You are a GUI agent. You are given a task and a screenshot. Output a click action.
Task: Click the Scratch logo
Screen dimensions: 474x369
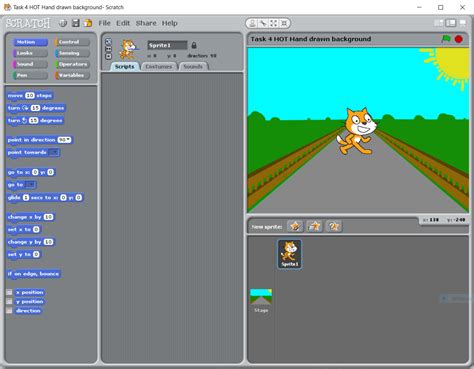click(x=28, y=23)
